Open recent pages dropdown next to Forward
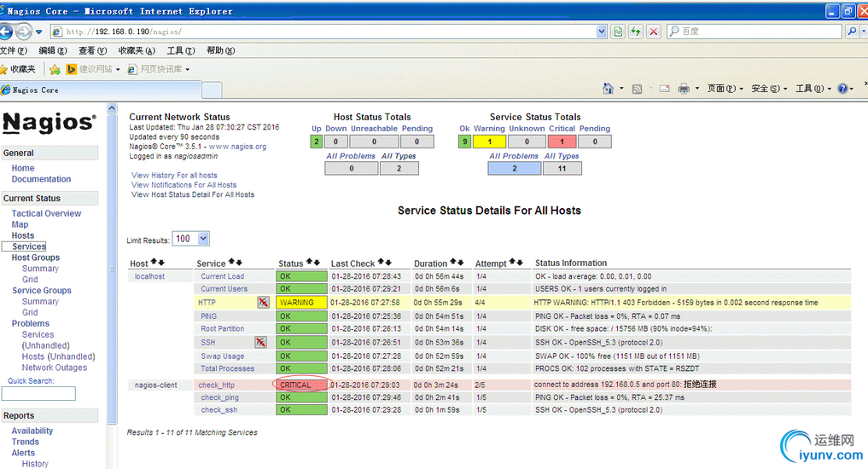Screen dimensions: 868x469 tap(38, 32)
